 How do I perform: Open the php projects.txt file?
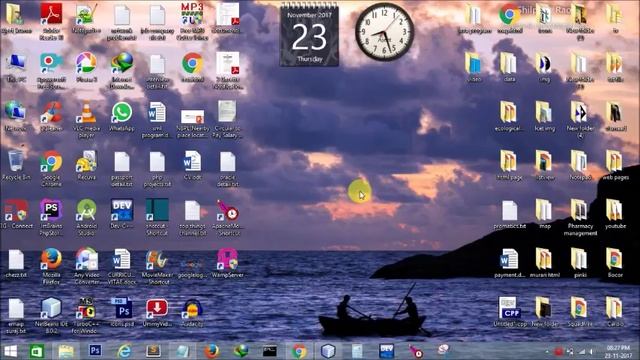tap(157, 169)
